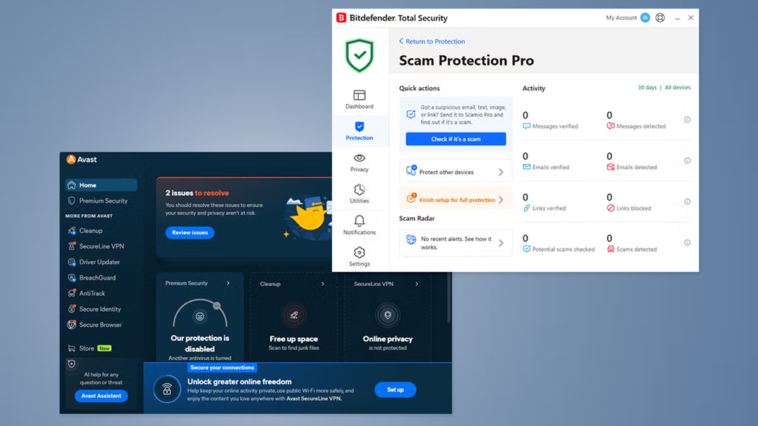Select Protection in Bitdefender sidebar
Viewport: 758px width, 426px height.
[x=359, y=131]
